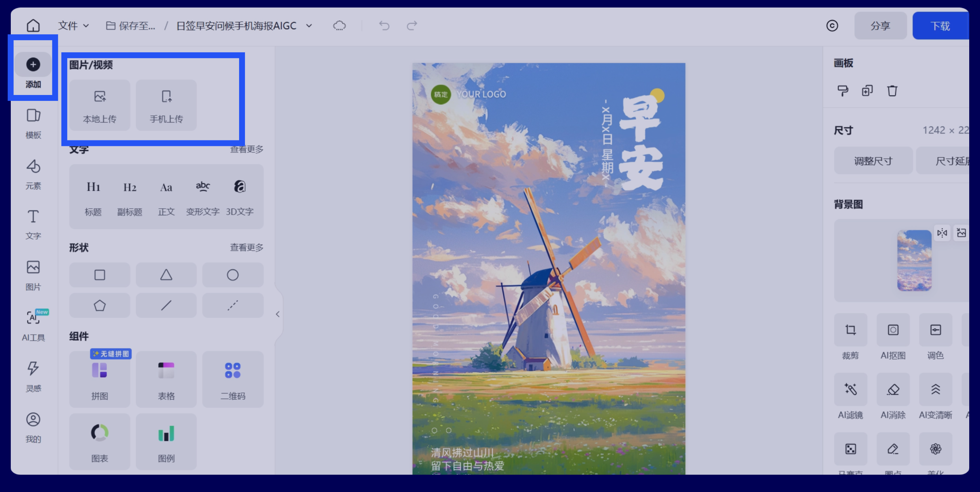980x492 pixels.
Task: Replace the background image icon
Action: click(x=961, y=233)
